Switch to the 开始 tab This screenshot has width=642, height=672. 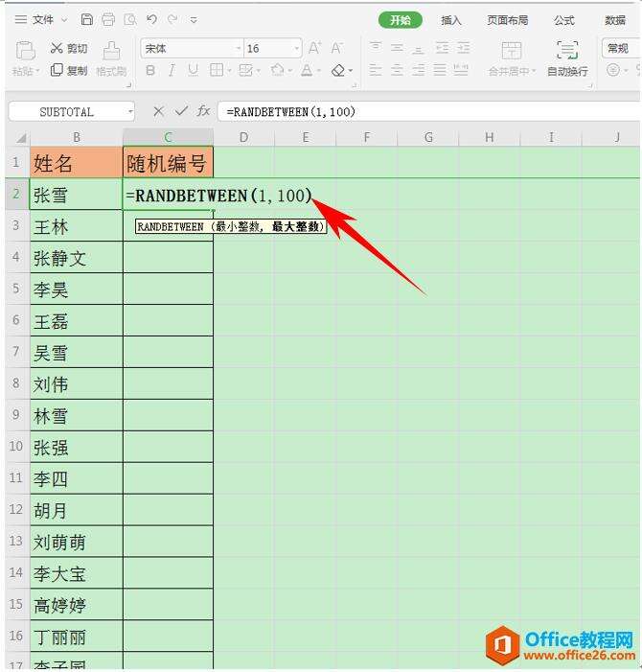pyautogui.click(x=400, y=20)
